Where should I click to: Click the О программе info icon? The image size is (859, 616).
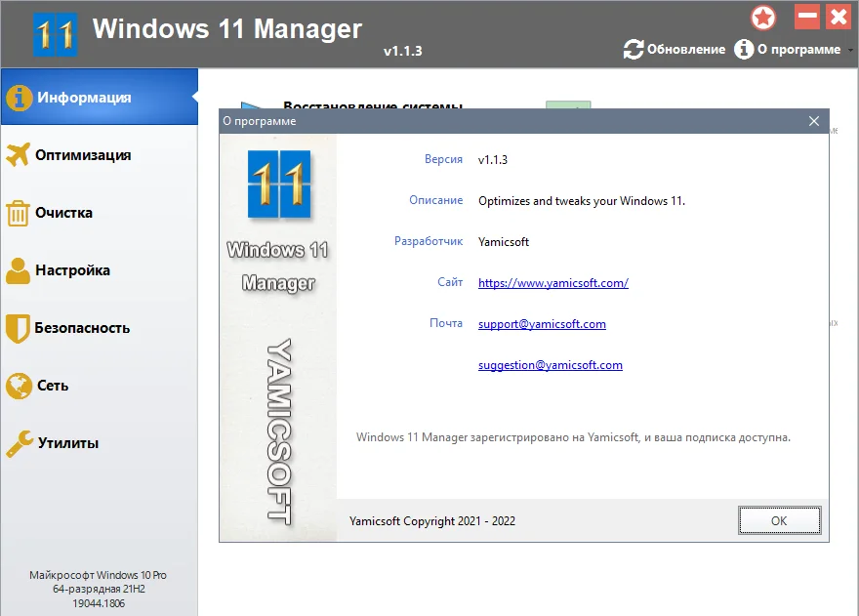coord(744,50)
